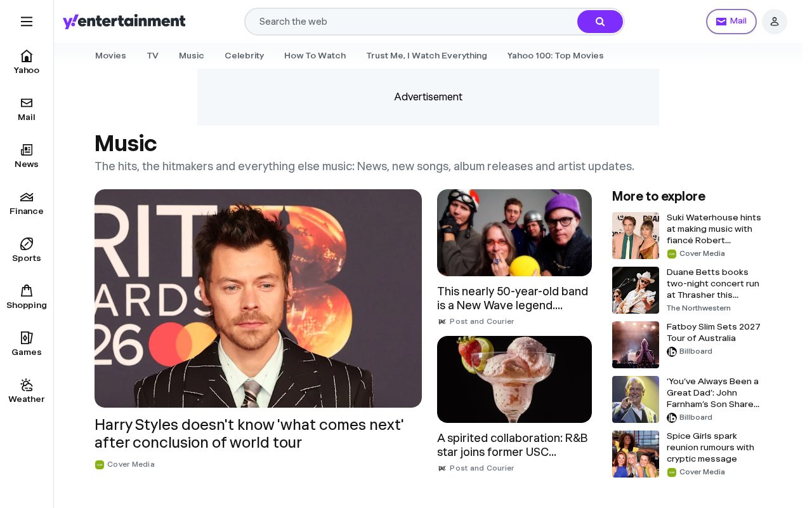Open Harry Styles world tour headline

tap(249, 434)
